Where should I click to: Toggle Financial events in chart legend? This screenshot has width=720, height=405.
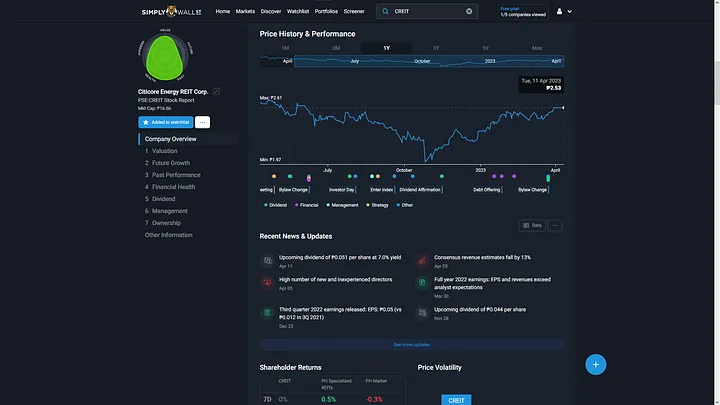[x=306, y=205]
